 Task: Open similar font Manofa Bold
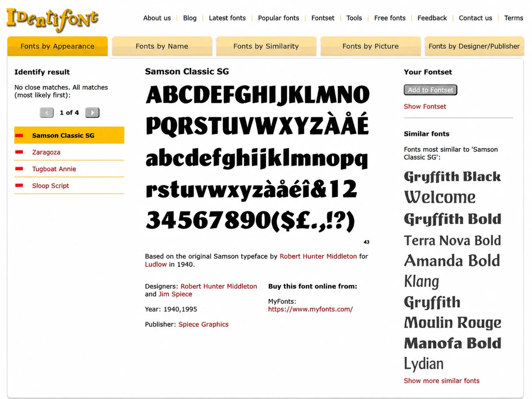[x=453, y=343]
